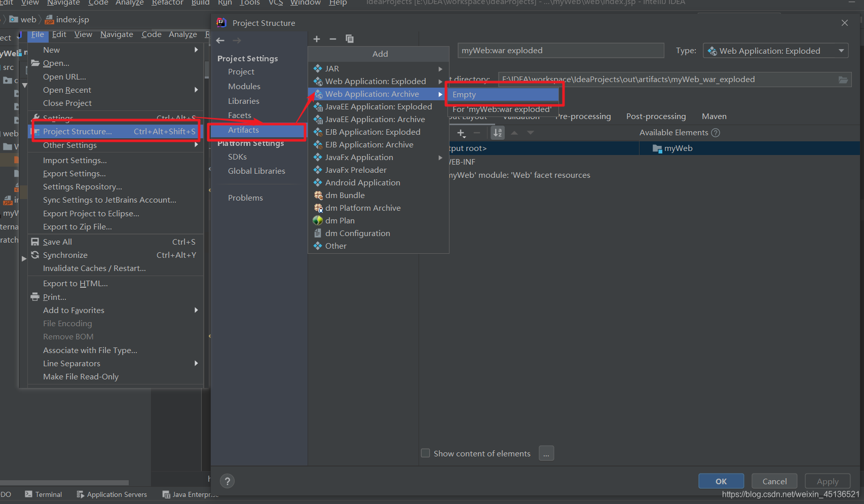The height and width of the screenshot is (504, 864).
Task: Open the Java Enterprise tool window
Action: pyautogui.click(x=190, y=494)
